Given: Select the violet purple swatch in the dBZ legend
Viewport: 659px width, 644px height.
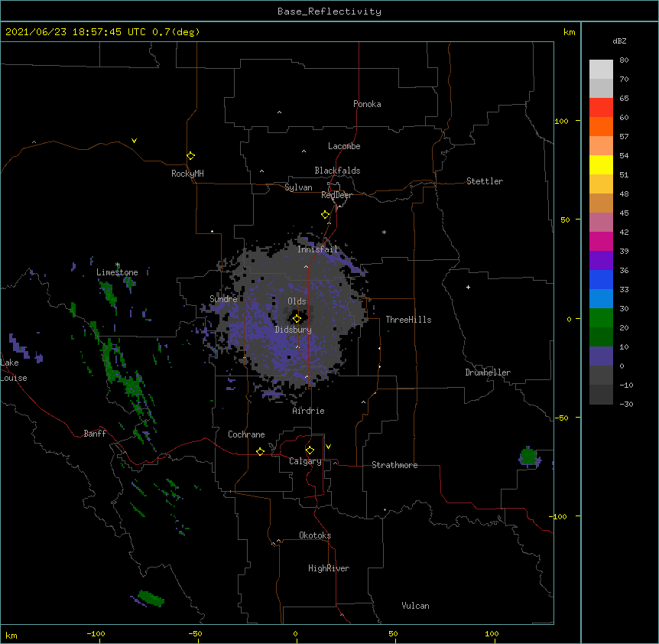Looking at the screenshot, I should [x=601, y=261].
